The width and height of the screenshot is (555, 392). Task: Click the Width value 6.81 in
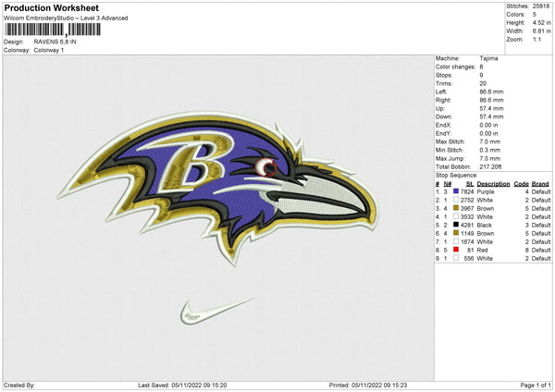tap(542, 31)
